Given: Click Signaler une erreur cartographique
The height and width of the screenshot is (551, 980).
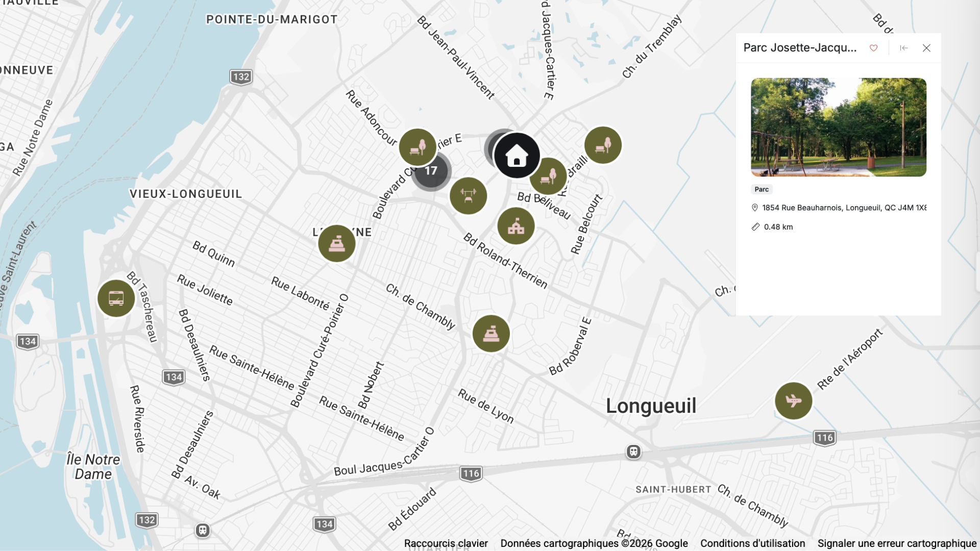Looking at the screenshot, I should point(896,543).
